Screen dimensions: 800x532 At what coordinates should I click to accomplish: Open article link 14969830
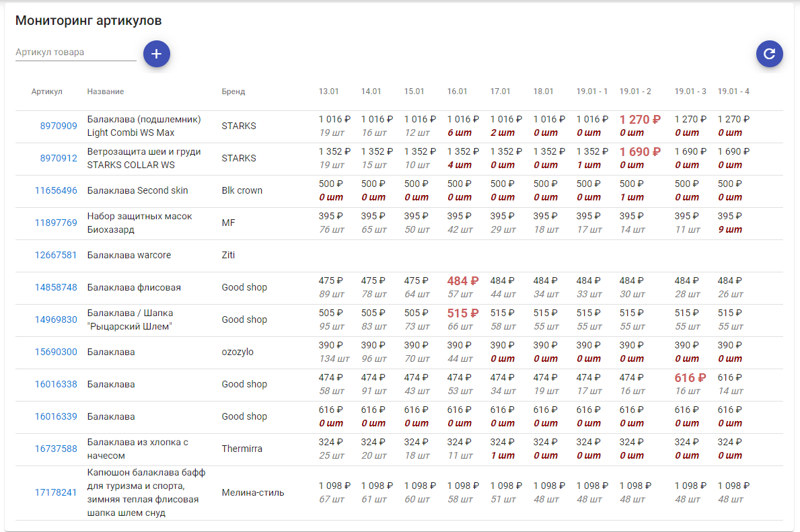56,319
